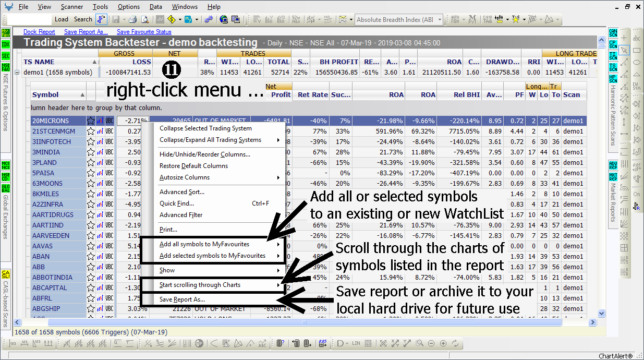644x360 pixels.
Task: Click the Load button in toolbar
Action: tap(62, 19)
